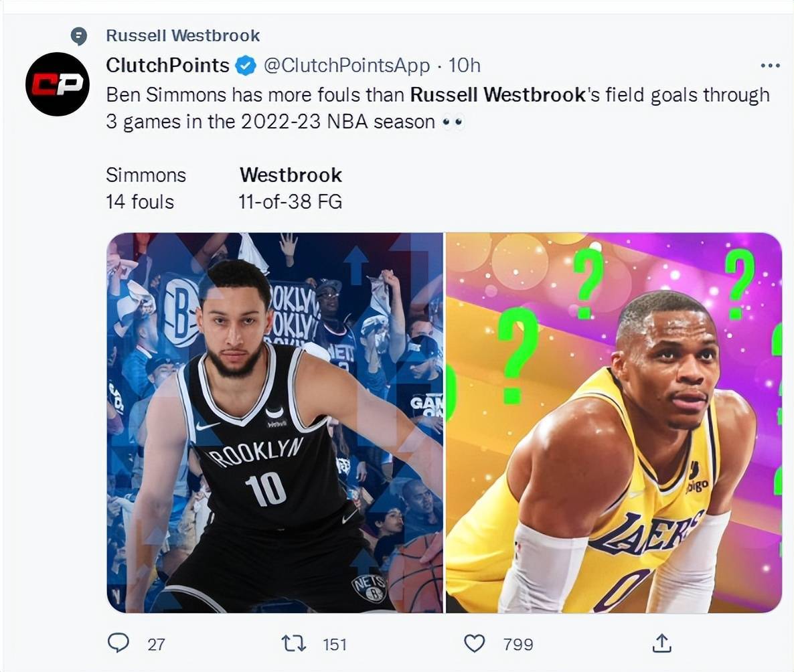Click the reply speech bubble icon
This screenshot has width=794, height=672.
118,643
